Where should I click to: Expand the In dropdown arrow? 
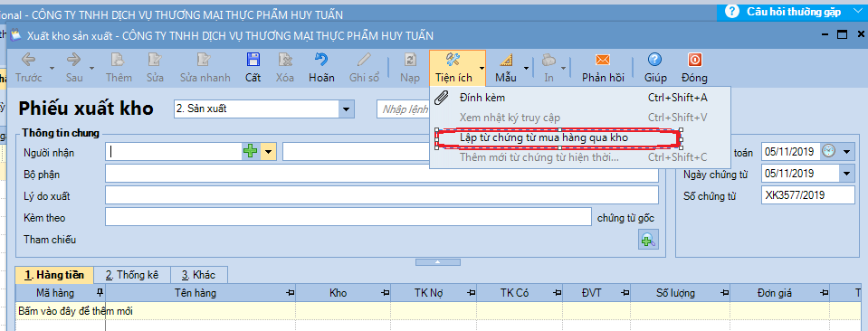pyautogui.click(x=565, y=68)
